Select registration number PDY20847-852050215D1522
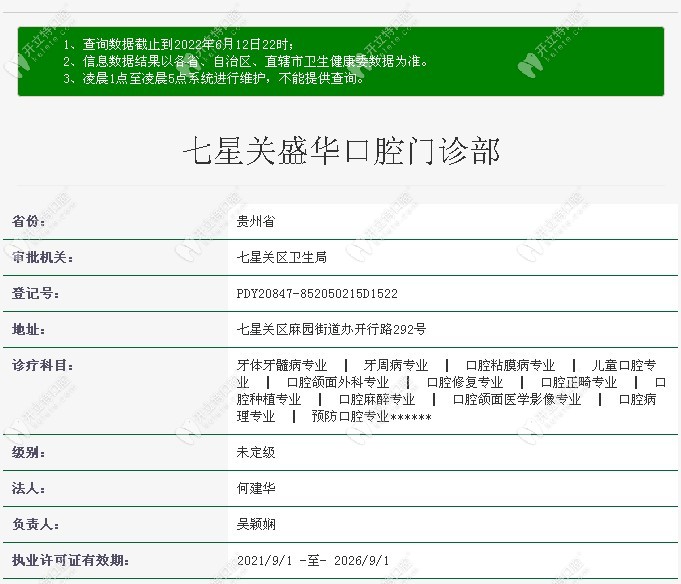 tap(317, 294)
